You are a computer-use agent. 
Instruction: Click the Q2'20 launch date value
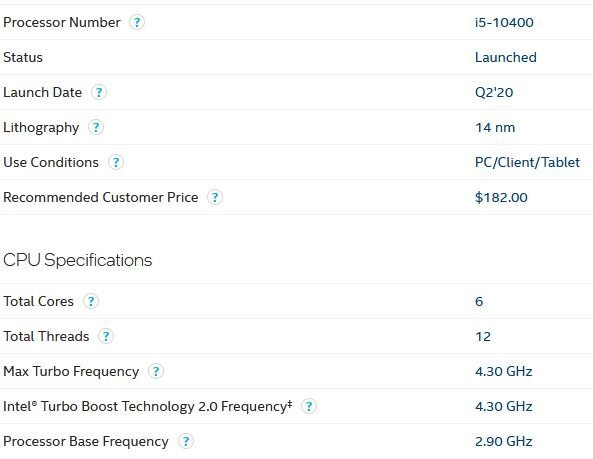coord(494,93)
